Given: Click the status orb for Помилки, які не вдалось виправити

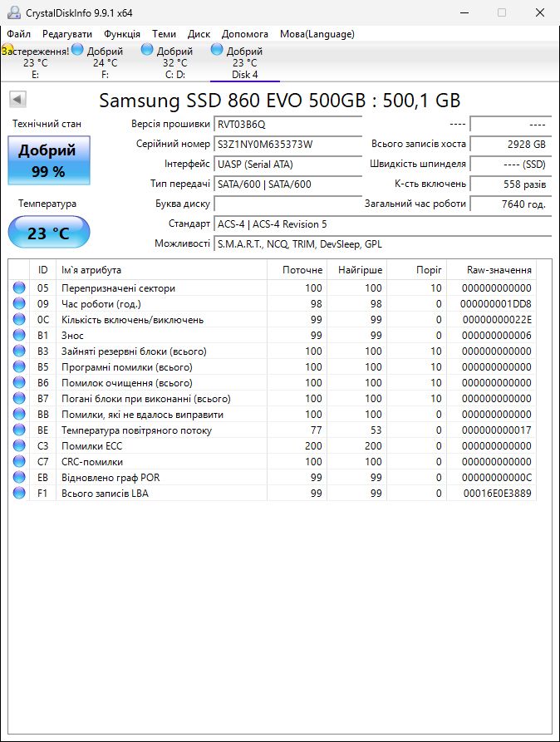Looking at the screenshot, I should [19, 414].
